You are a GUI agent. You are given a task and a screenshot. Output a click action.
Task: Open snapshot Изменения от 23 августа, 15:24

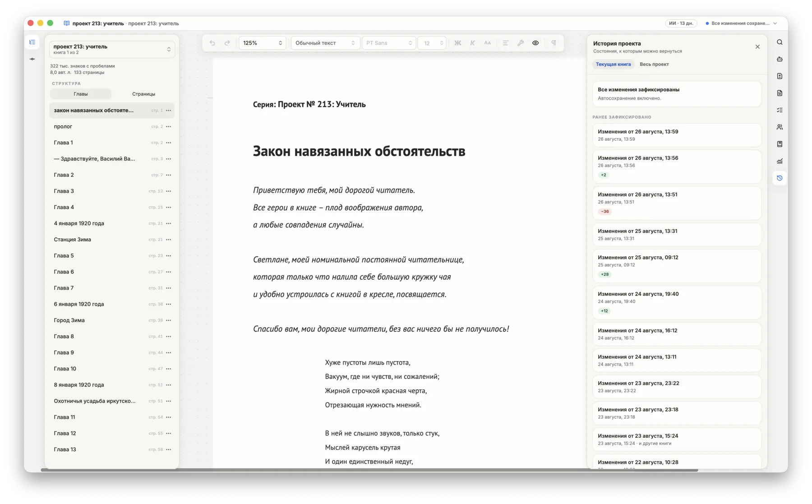click(x=677, y=439)
